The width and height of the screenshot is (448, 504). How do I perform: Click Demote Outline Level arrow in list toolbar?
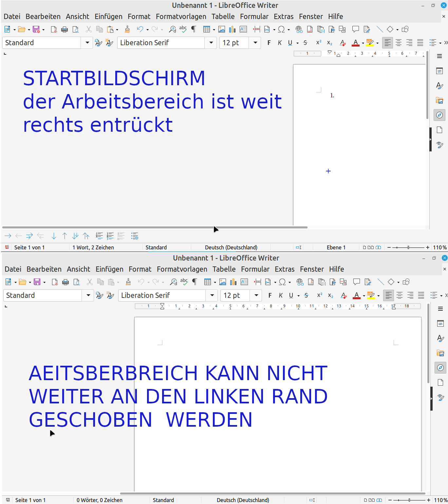[8, 236]
